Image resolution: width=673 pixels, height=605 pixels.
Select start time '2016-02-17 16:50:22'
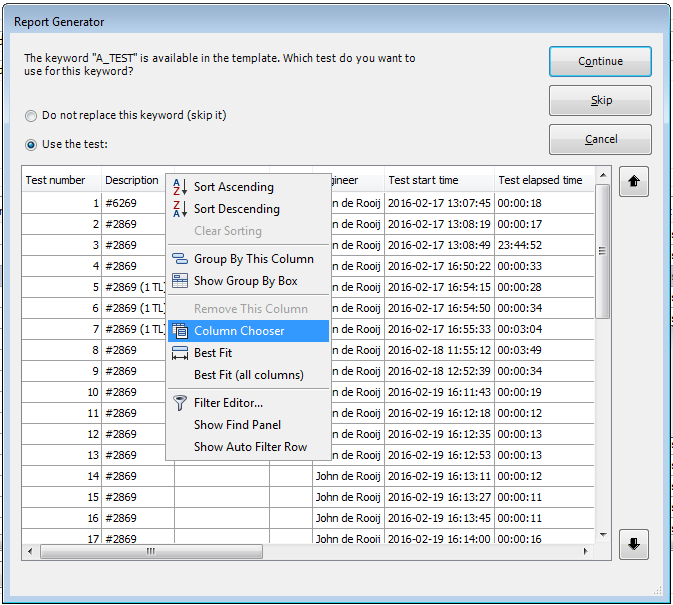point(439,266)
